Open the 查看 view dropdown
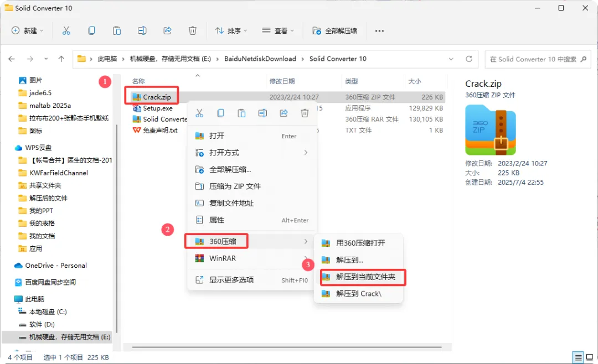Viewport: 598px width, 364px height. (278, 31)
